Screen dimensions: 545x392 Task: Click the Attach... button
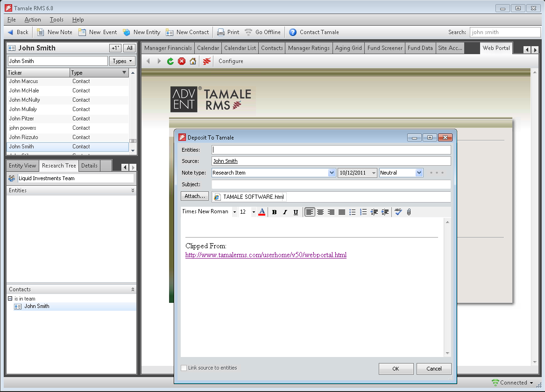pos(195,196)
